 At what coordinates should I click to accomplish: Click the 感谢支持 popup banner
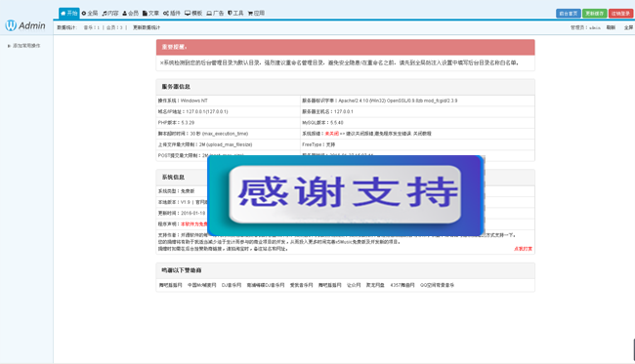click(346, 195)
